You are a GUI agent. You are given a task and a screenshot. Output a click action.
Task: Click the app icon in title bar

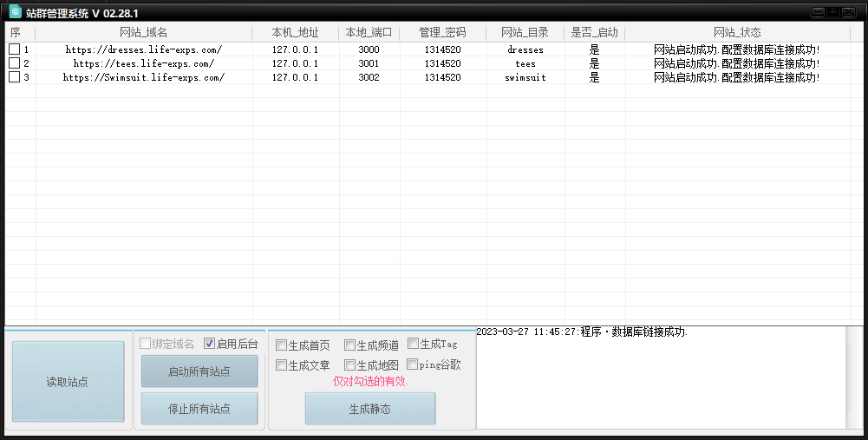16,11
